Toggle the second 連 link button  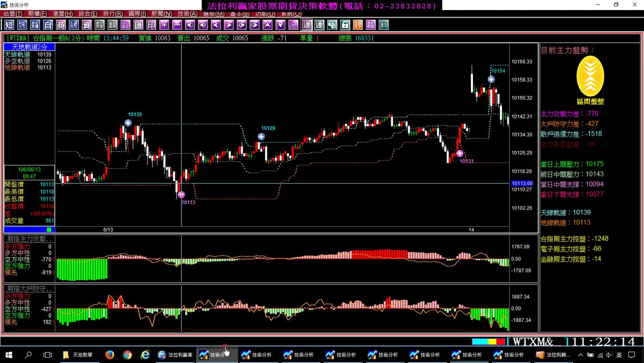tap(319, 25)
